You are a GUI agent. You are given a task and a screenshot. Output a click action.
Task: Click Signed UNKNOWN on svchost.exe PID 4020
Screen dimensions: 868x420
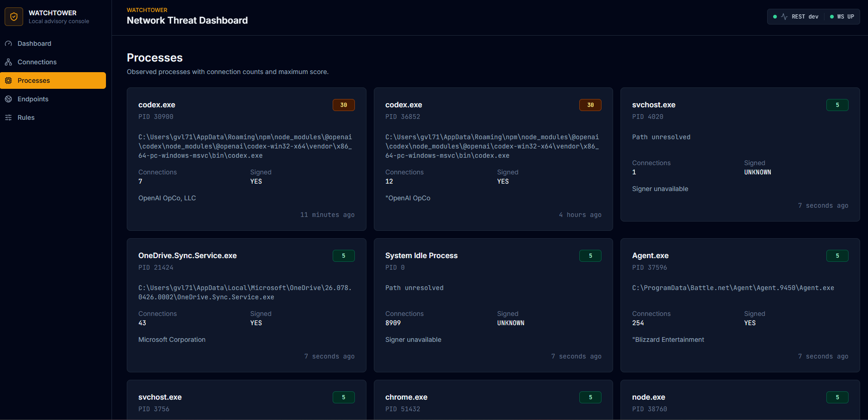click(757, 173)
